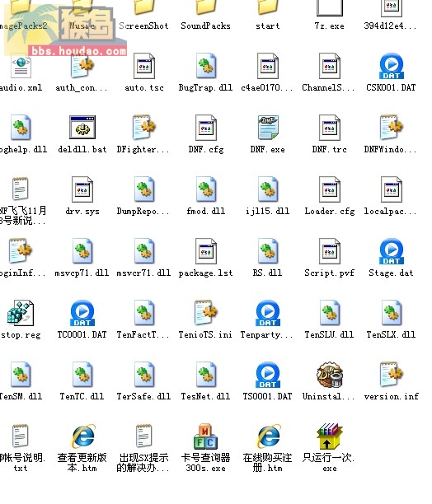Click the DumpRepo... file icon
The width and height of the screenshot is (432, 504).
click(x=144, y=189)
